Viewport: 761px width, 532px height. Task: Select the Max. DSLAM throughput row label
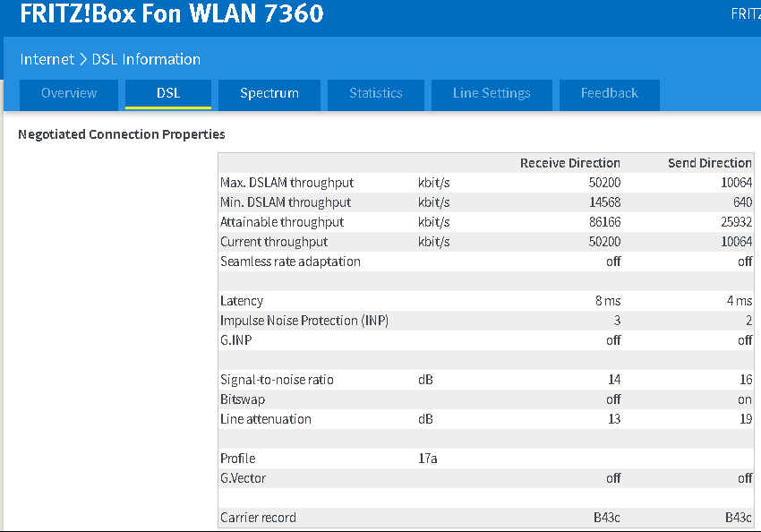[286, 183]
